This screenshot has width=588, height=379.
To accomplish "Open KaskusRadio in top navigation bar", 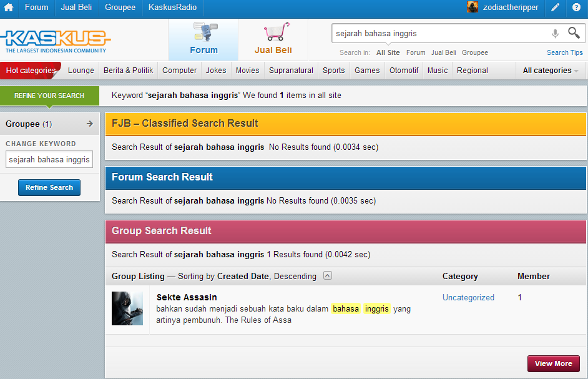I will pyautogui.click(x=172, y=7).
